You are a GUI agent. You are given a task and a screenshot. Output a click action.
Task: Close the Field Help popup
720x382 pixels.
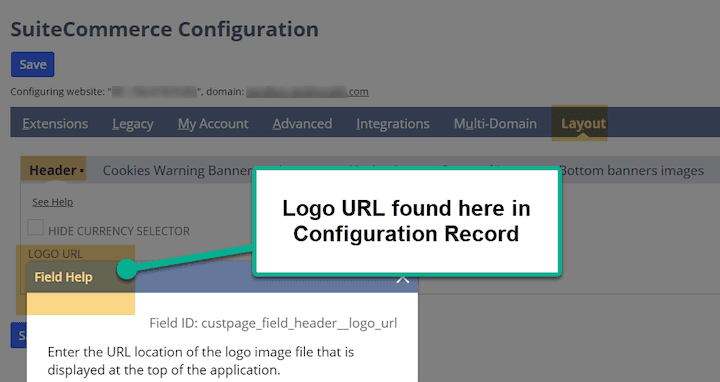(x=403, y=279)
